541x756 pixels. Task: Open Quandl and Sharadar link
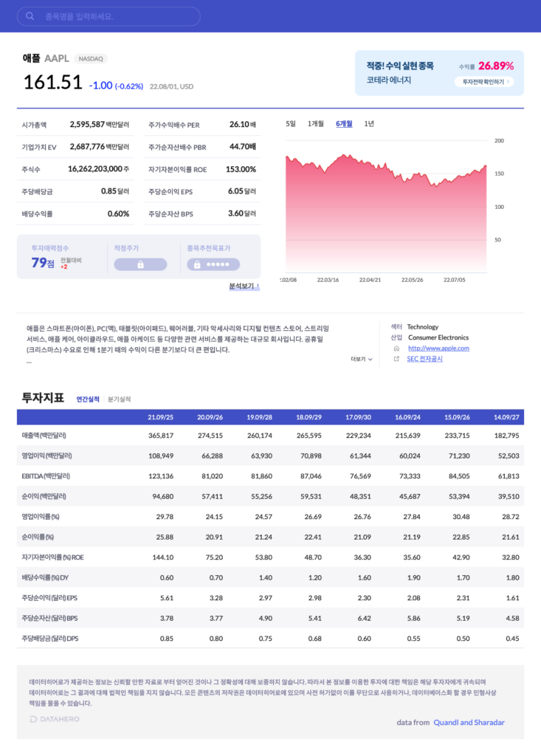tap(469, 722)
